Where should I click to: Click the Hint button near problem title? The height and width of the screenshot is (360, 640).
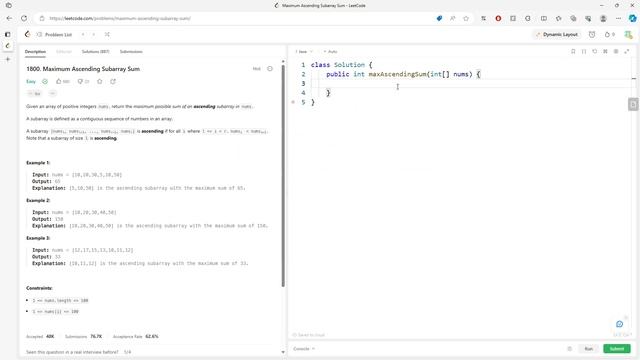tap(256, 69)
